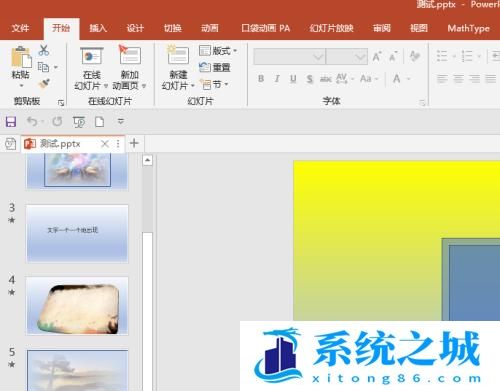Click the Save icon in quick access toolbar
The height and width of the screenshot is (391, 500).
(x=11, y=122)
